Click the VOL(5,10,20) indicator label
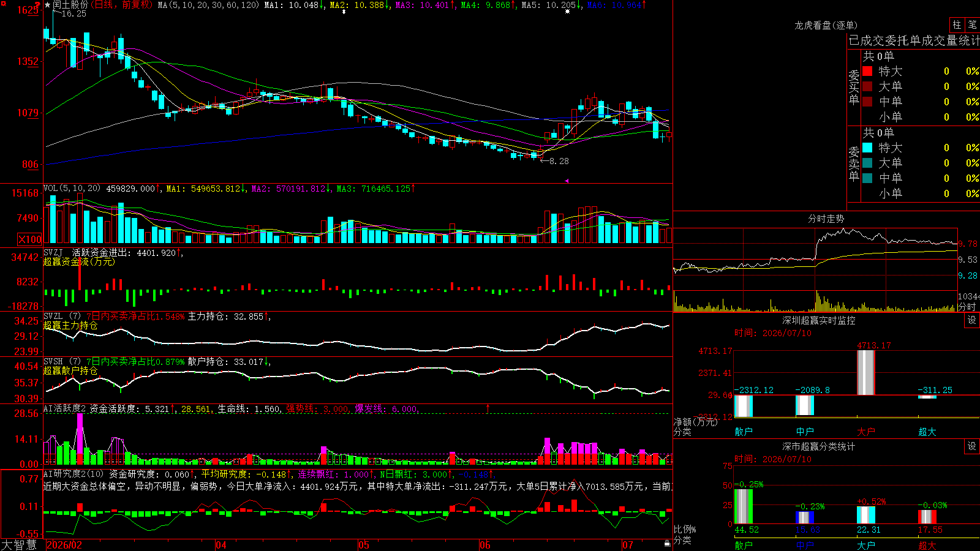 pos(72,189)
